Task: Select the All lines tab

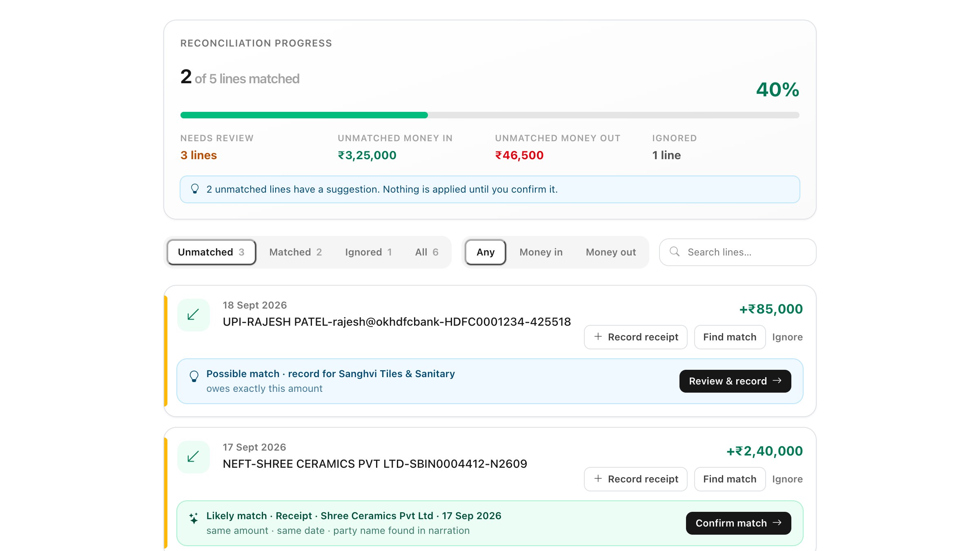Action: [x=427, y=252]
